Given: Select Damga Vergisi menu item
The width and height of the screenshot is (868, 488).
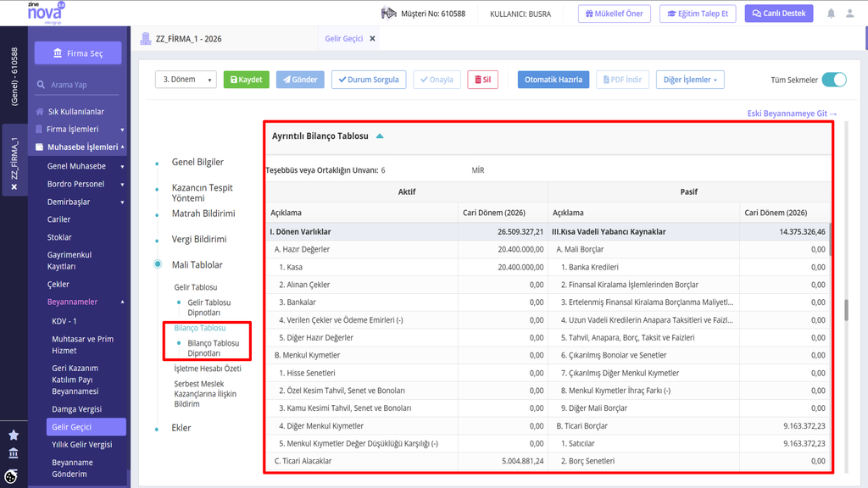Looking at the screenshot, I should [x=76, y=409].
